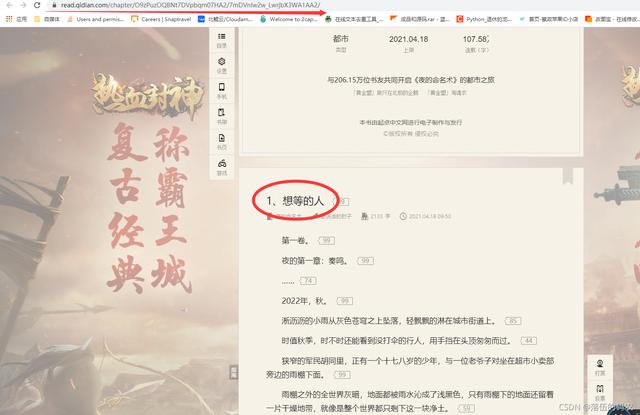
Task: Click the paragraph starting 雨棚之外的全世界灰暗
Action: pyautogui.click(x=410, y=402)
